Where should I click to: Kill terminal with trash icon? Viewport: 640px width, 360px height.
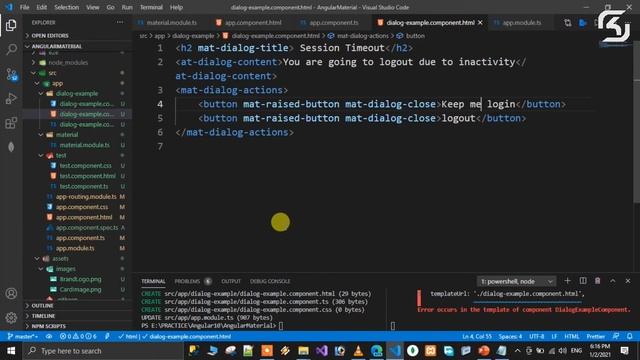[598, 281]
